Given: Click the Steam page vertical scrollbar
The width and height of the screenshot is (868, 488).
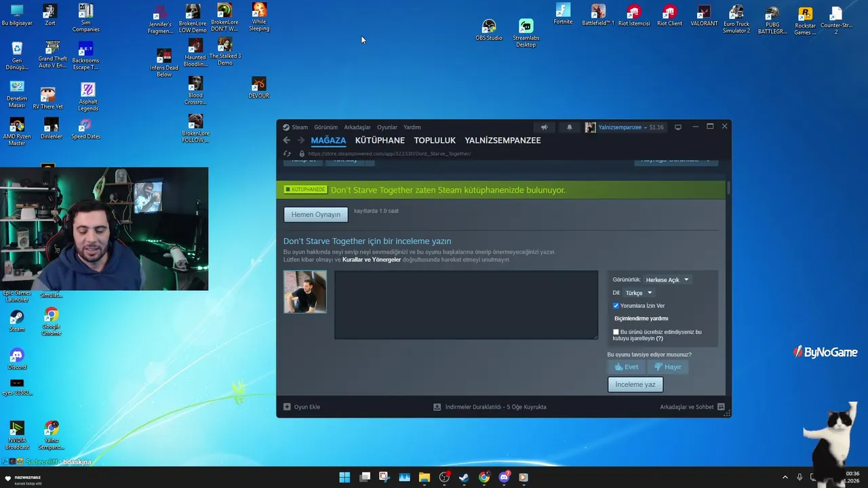Looking at the screenshot, I should tap(728, 188).
